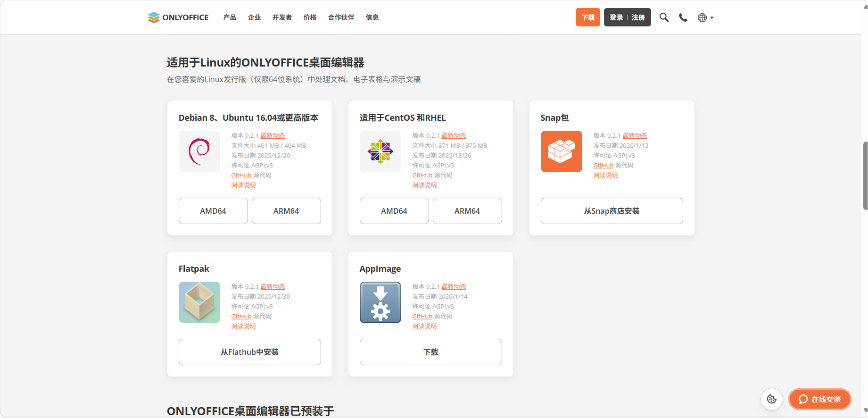Click the page vertical scrollbar thumb

[x=865, y=176]
